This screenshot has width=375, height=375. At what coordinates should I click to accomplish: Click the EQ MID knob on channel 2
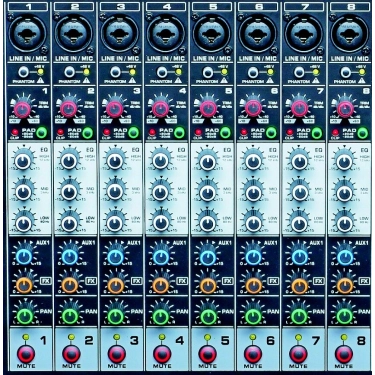(x=69, y=192)
